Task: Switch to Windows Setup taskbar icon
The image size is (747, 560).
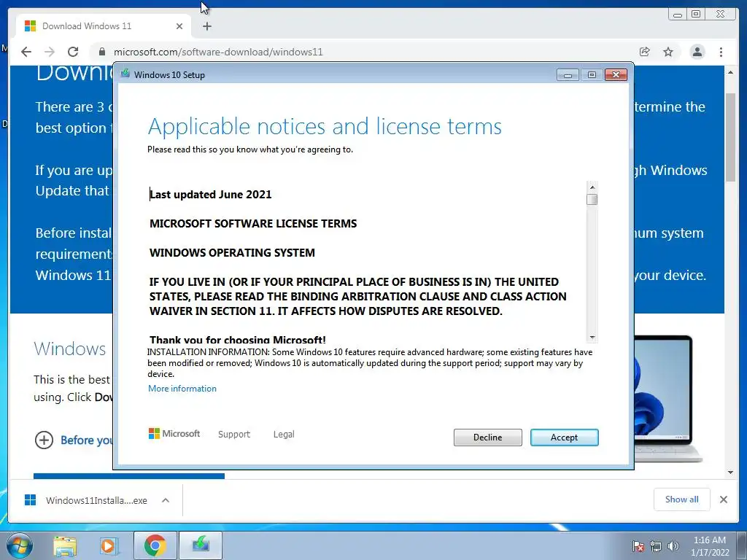Action: (x=201, y=545)
